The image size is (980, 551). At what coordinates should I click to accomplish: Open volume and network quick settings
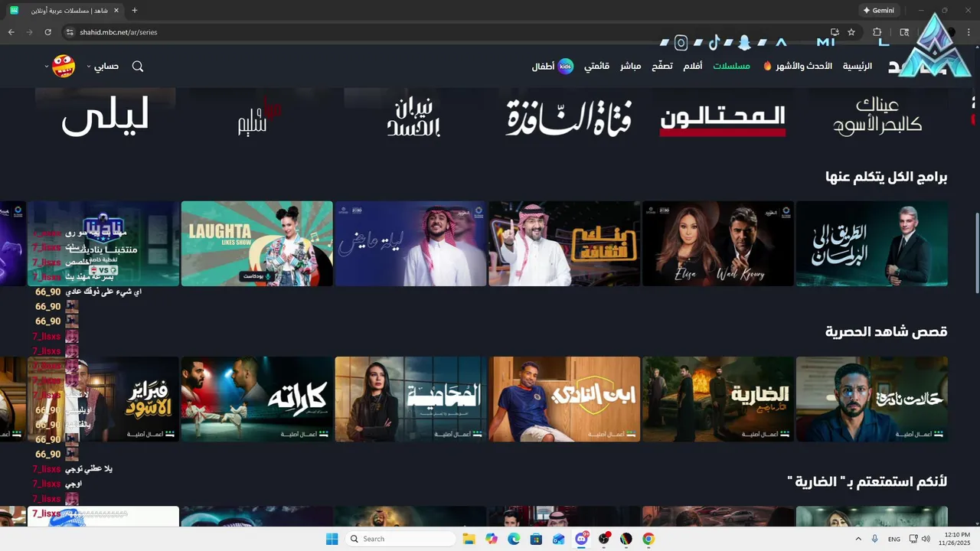point(920,539)
